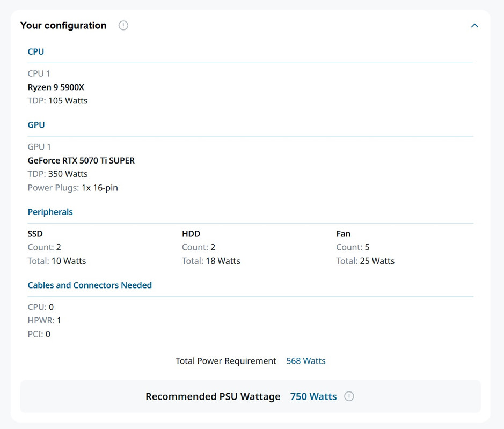
Task: Click the CPU 1 label
Action: click(x=39, y=73)
